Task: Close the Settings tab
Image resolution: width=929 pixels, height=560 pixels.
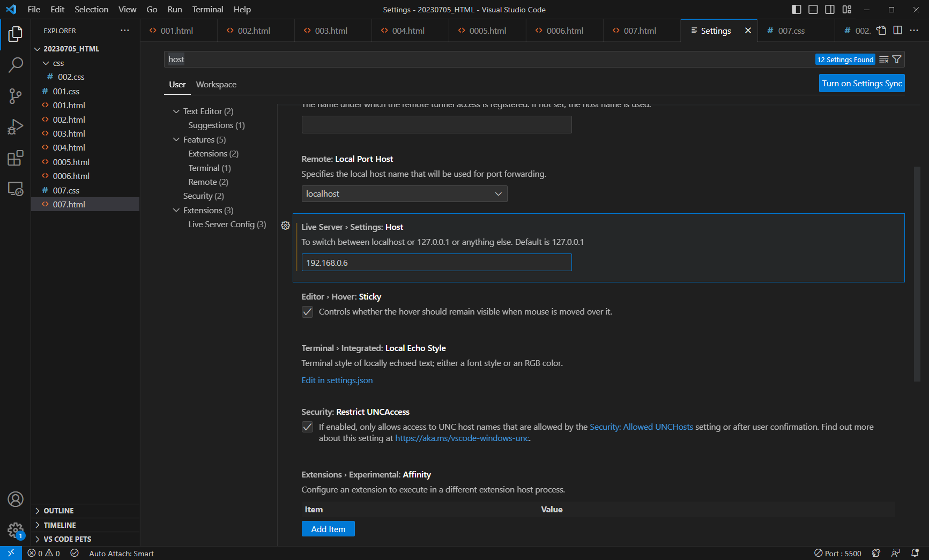Action: tap(748, 31)
